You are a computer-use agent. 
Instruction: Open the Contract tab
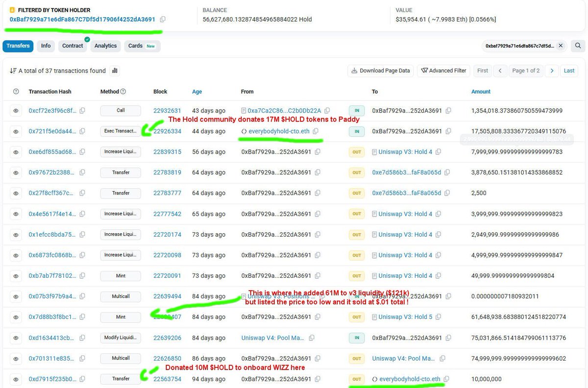[x=73, y=46]
